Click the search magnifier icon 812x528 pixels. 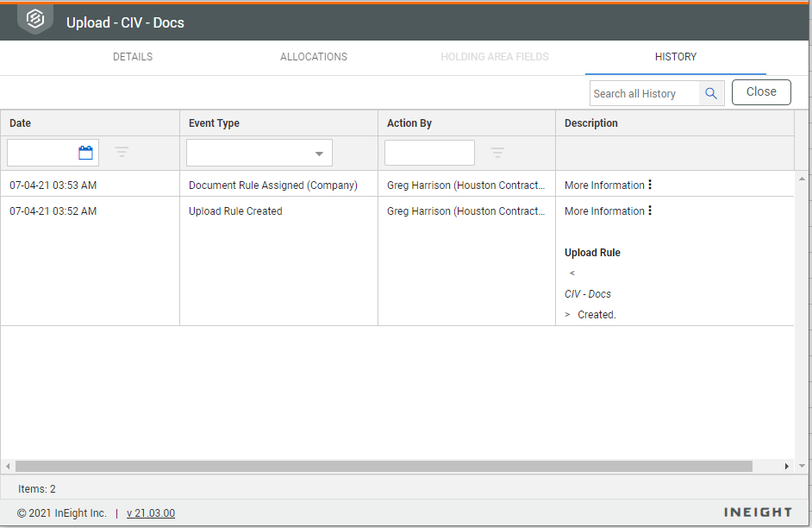[711, 93]
